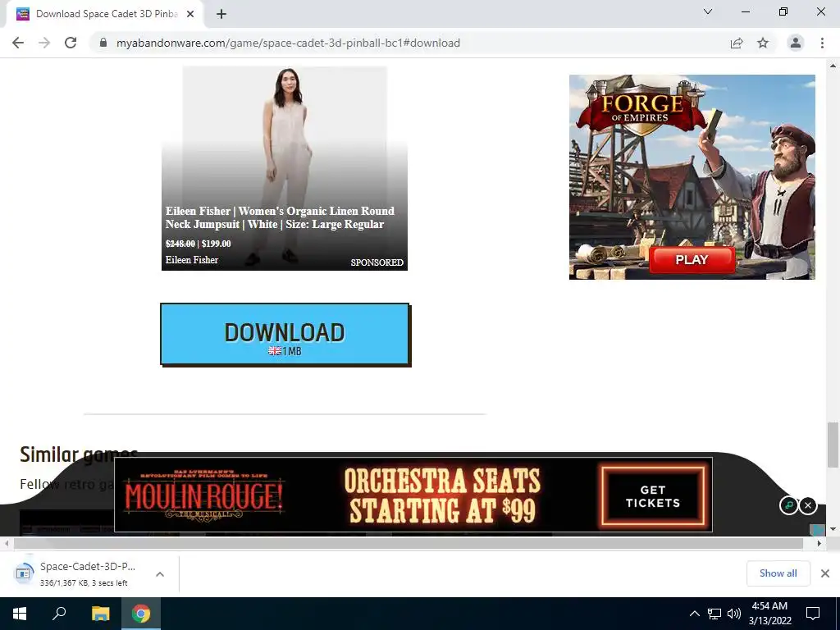The height and width of the screenshot is (630, 840).
Task: Open the Chrome profile avatar
Action: coord(796,43)
